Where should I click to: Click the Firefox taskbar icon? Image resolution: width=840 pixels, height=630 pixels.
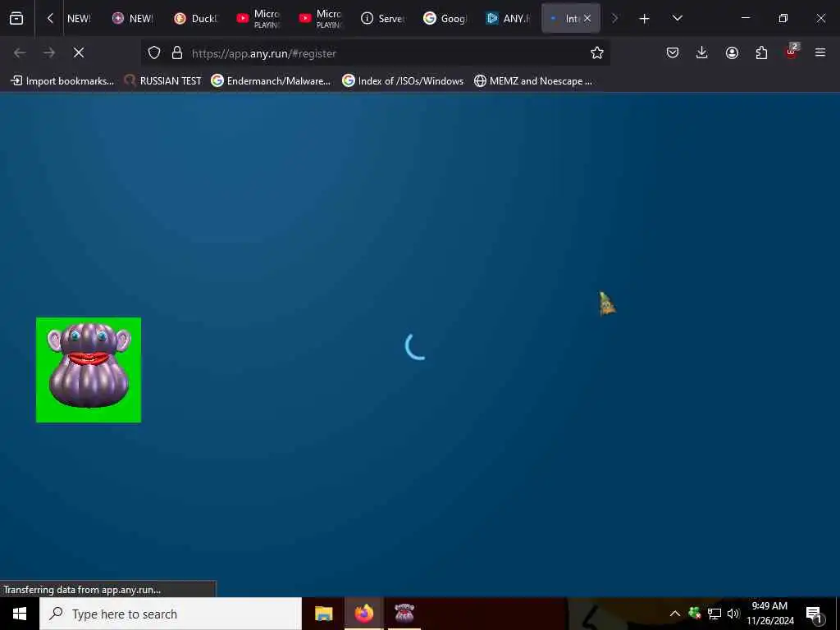[x=363, y=614]
